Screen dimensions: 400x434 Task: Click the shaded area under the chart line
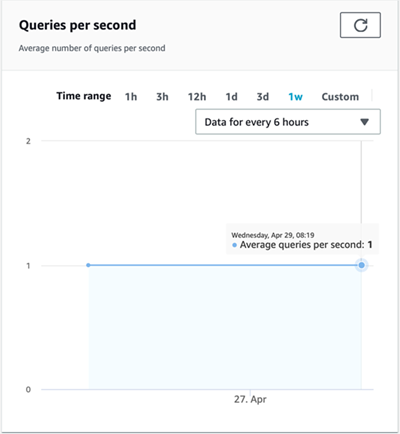(225, 327)
